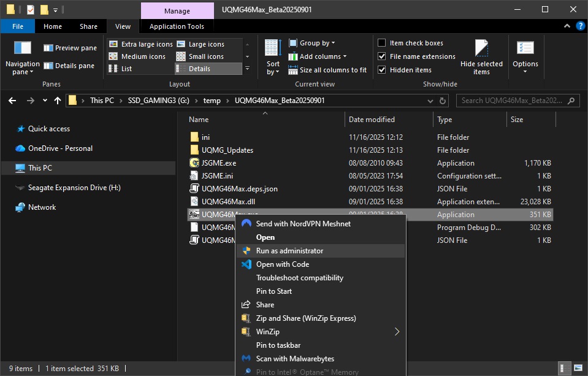Open the Add columns dropdown

[x=318, y=56]
